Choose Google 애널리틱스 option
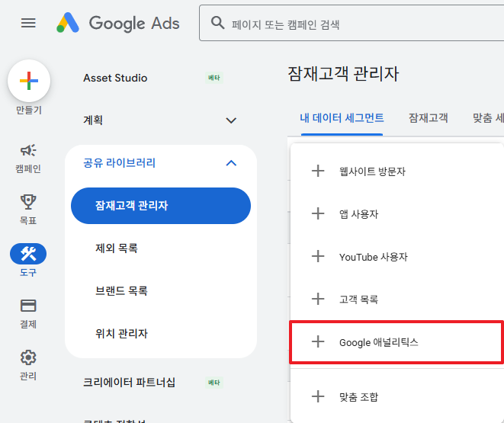Viewport: 504px width, 423px height. [397, 342]
